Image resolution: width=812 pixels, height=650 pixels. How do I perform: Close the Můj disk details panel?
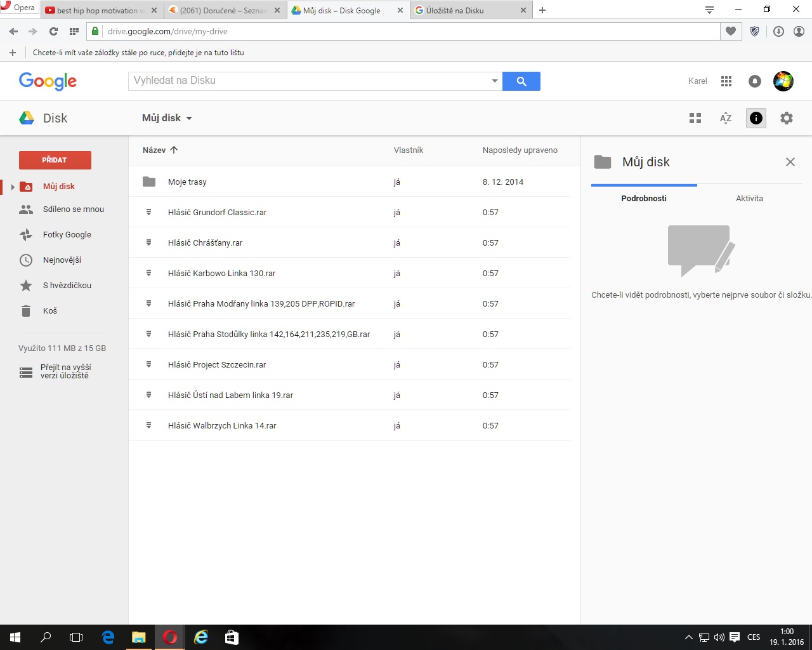pos(790,162)
